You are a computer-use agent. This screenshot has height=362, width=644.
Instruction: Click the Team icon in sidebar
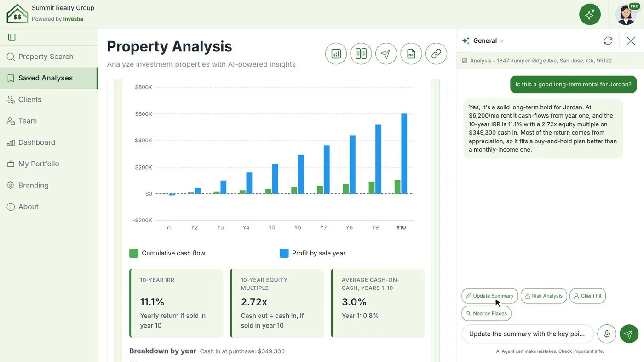coord(11,121)
